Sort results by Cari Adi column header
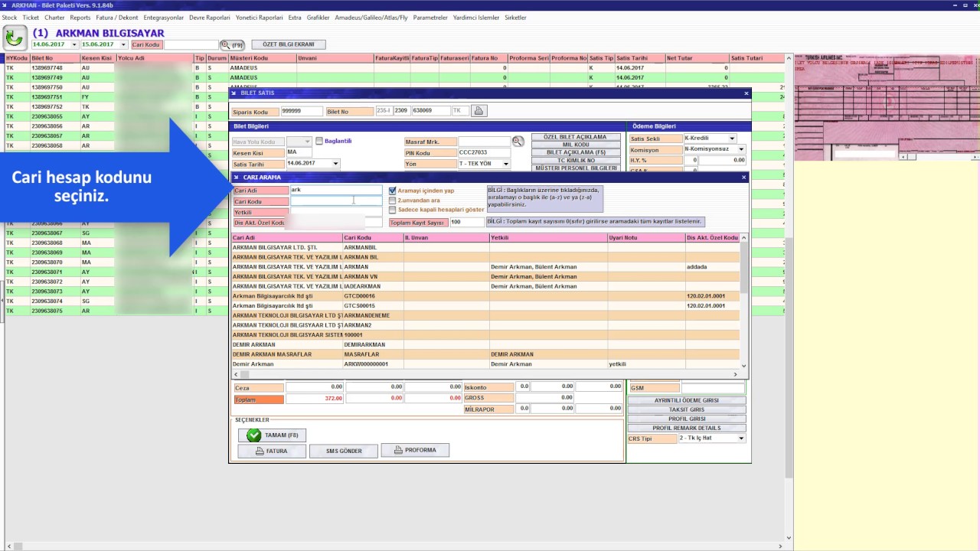This screenshot has width=980, height=551. pos(286,238)
